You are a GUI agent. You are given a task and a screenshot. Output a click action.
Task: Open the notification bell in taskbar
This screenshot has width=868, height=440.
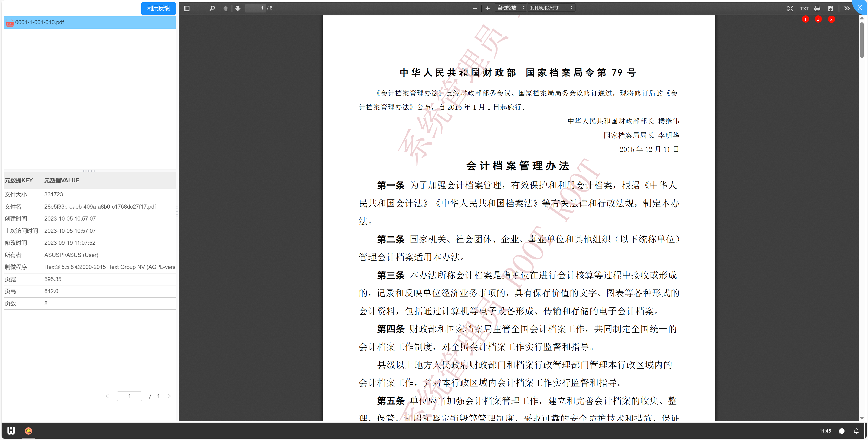[856, 431]
